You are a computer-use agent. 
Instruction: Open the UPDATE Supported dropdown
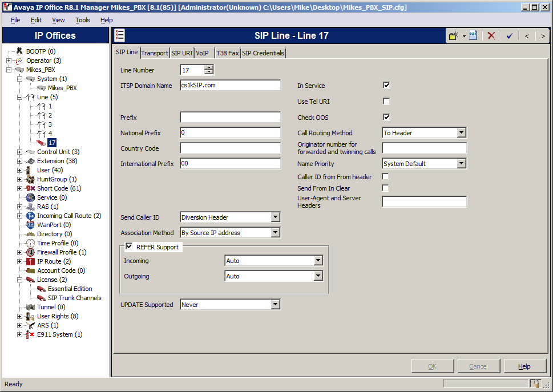[x=276, y=304]
